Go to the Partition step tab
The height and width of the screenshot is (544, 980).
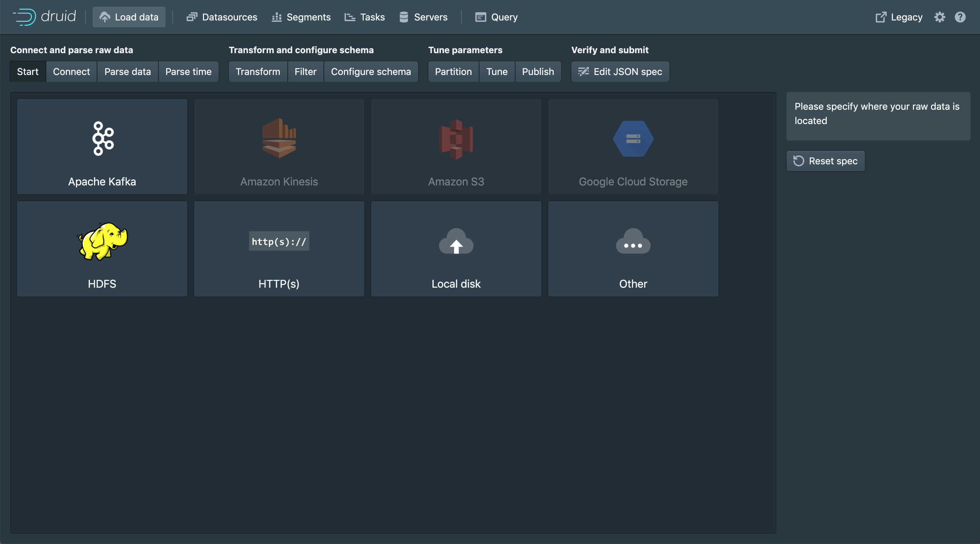(x=453, y=72)
